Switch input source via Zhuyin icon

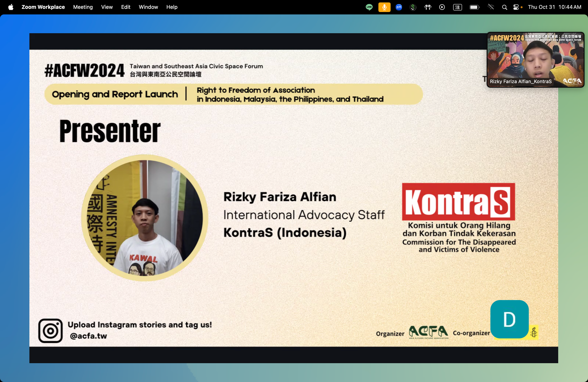click(x=457, y=7)
